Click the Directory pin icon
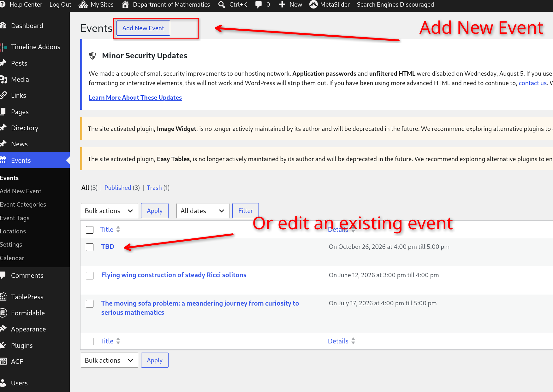 click(x=3, y=128)
